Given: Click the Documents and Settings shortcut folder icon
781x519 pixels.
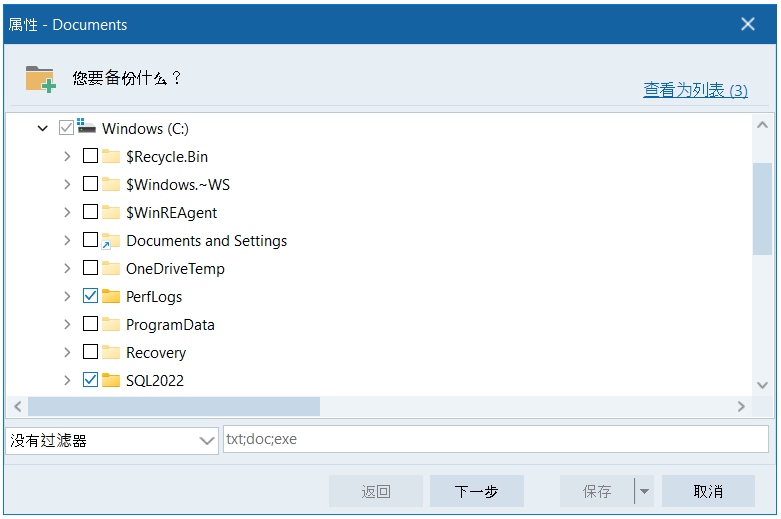Looking at the screenshot, I should point(111,240).
